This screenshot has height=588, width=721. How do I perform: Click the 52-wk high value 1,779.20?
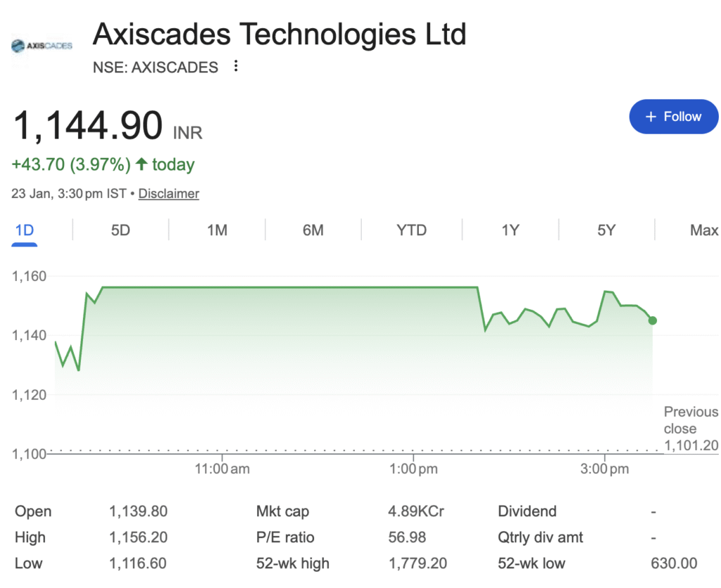pyautogui.click(x=416, y=563)
